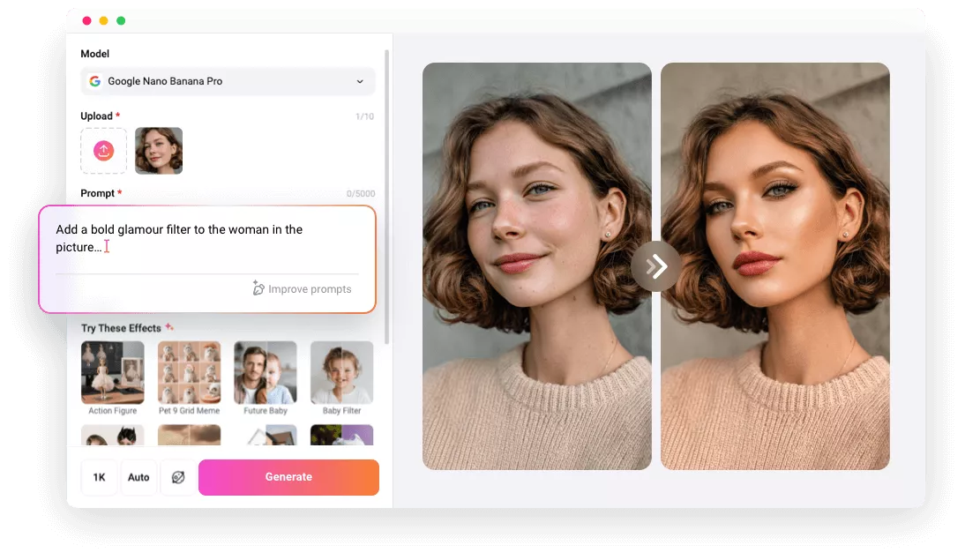
Task: Click the pink upload image icon
Action: click(x=103, y=151)
